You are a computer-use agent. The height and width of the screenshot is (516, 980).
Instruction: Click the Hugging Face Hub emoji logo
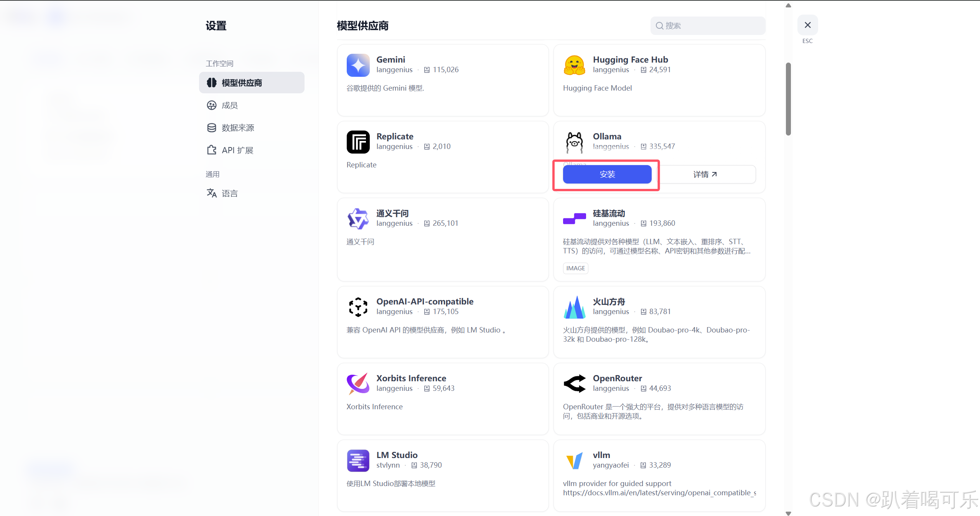click(574, 65)
